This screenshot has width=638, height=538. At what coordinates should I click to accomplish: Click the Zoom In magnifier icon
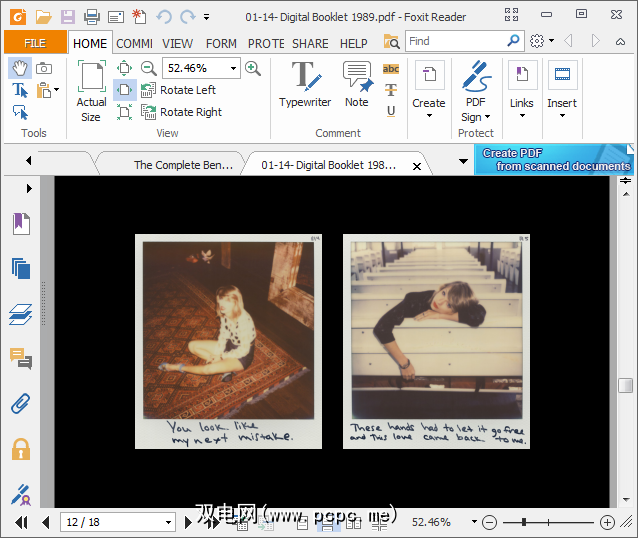[x=253, y=68]
